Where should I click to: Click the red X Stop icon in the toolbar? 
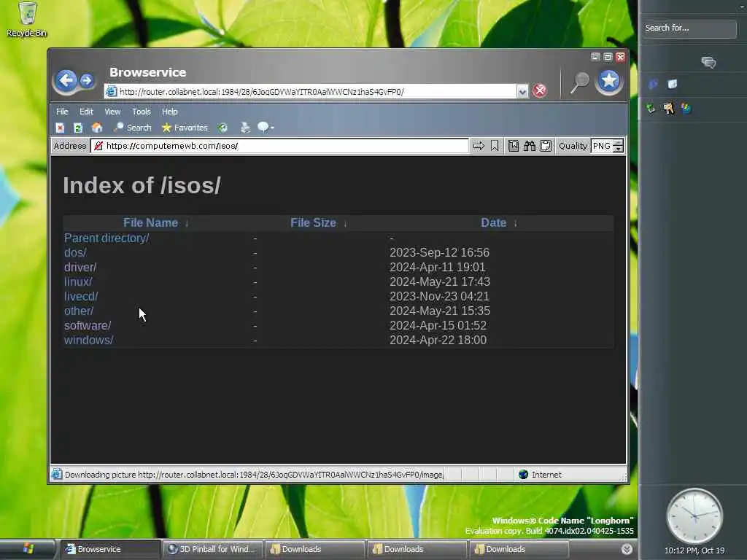(x=60, y=128)
